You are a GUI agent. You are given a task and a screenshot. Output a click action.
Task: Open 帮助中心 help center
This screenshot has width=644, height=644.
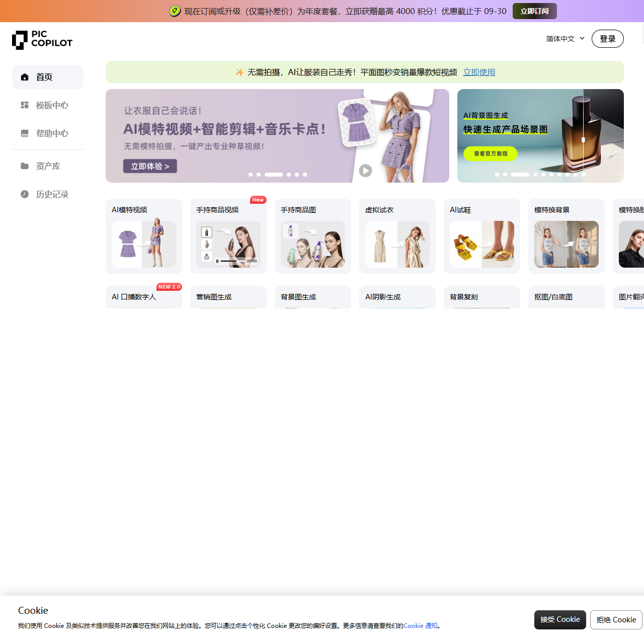tap(48, 133)
